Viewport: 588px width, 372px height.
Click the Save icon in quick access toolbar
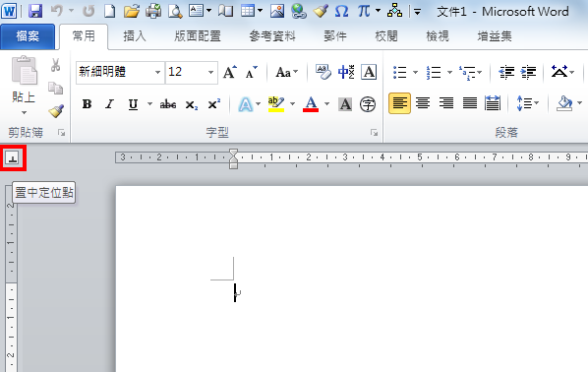pyautogui.click(x=35, y=11)
